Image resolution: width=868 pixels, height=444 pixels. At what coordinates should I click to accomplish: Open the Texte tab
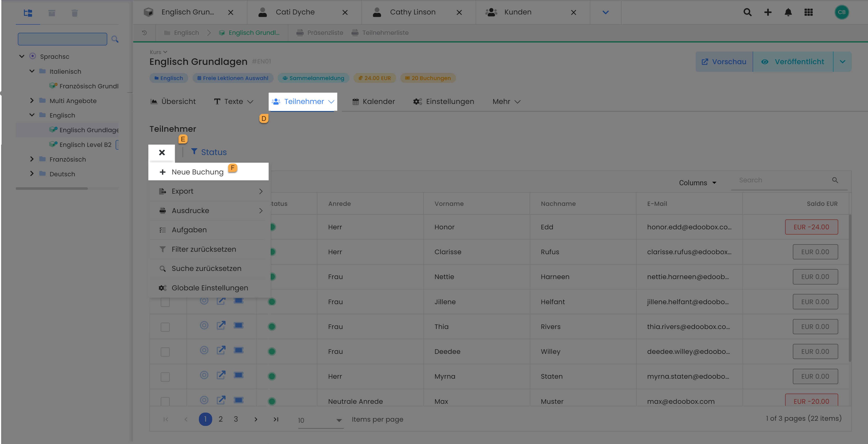click(233, 101)
